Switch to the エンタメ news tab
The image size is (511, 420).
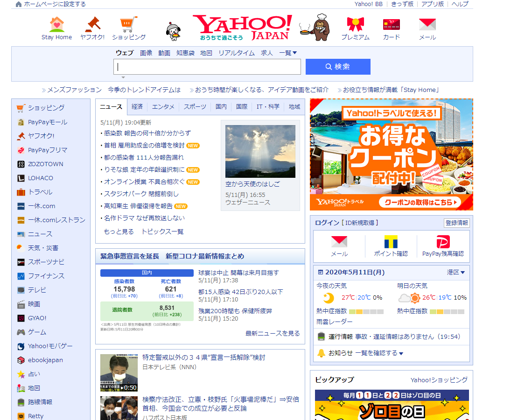(163, 106)
